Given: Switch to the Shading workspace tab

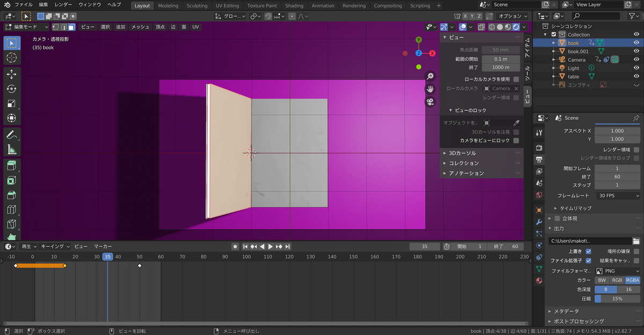Looking at the screenshot, I should point(294,6).
